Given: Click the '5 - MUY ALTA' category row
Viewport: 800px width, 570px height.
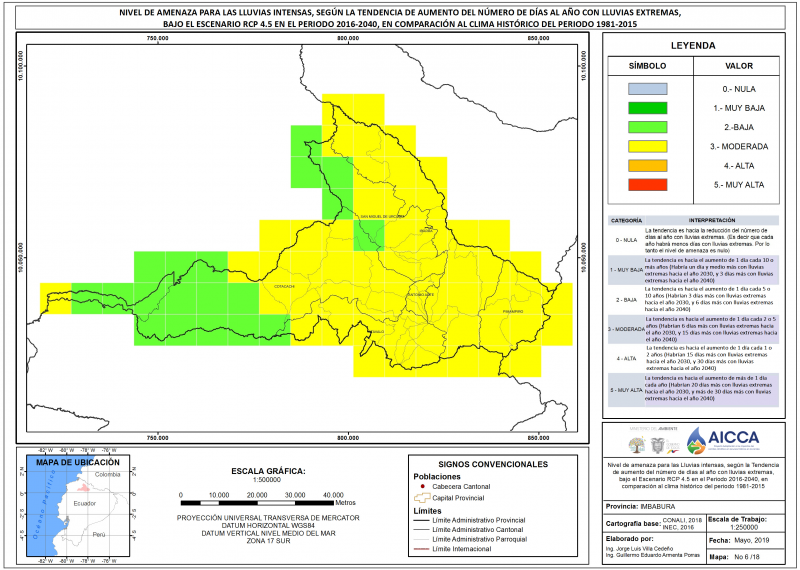Looking at the screenshot, I should click(x=693, y=390).
